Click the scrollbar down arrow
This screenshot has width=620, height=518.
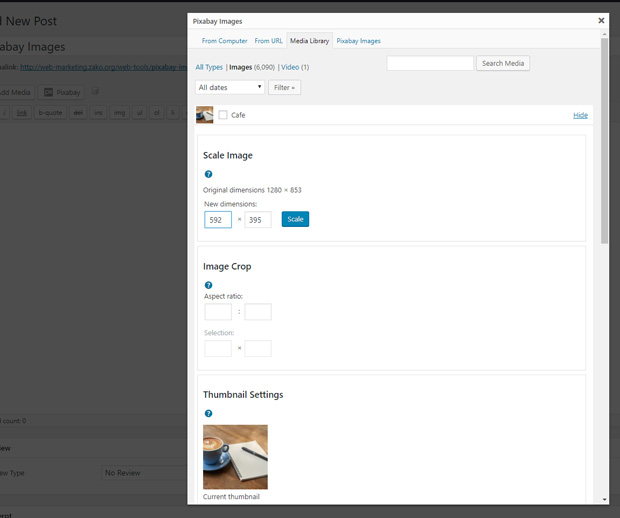pyautogui.click(x=604, y=499)
